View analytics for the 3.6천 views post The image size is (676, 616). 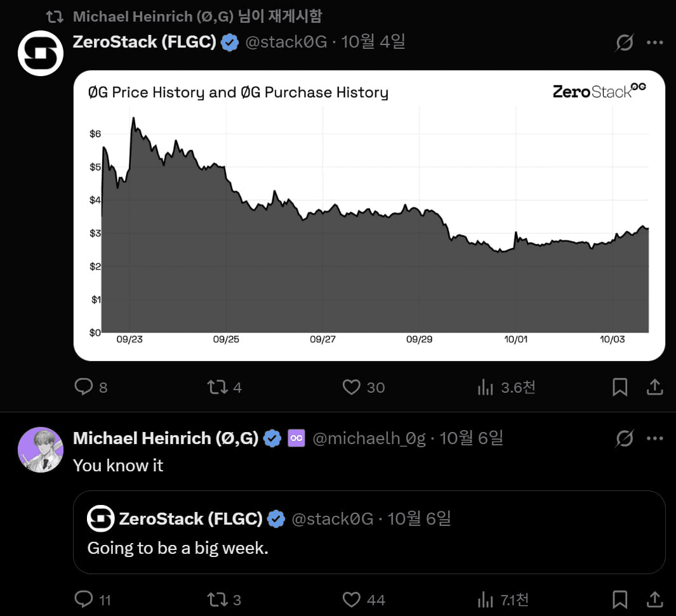pyautogui.click(x=486, y=387)
